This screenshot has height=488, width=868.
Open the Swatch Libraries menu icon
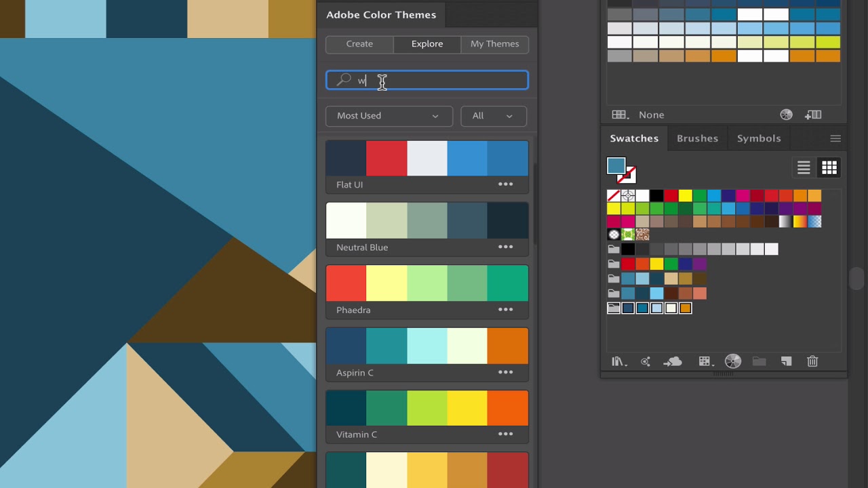tap(618, 362)
